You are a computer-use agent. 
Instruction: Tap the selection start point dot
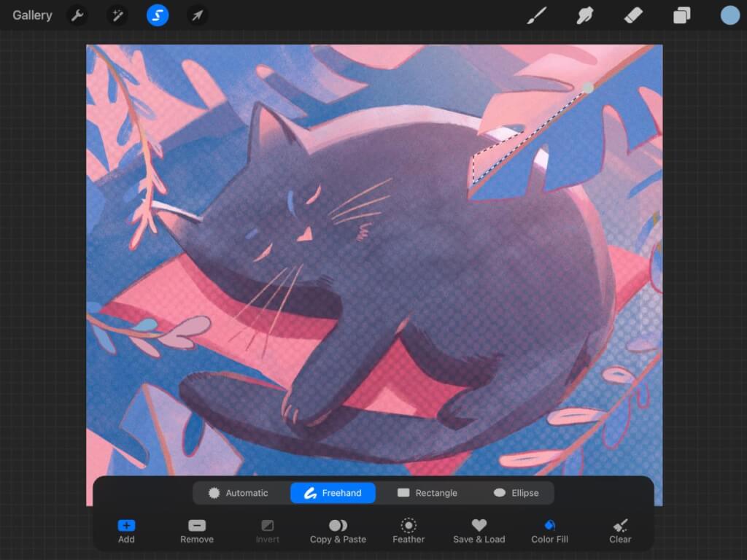(x=589, y=87)
